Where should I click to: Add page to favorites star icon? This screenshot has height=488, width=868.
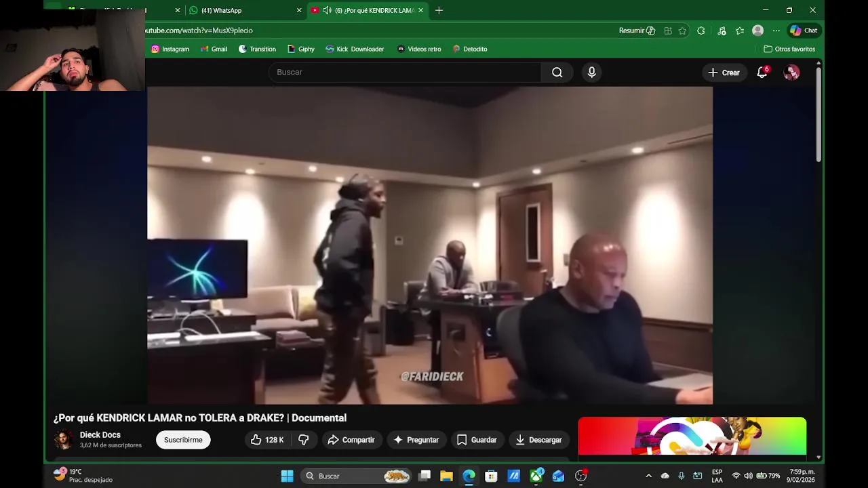[x=682, y=30]
